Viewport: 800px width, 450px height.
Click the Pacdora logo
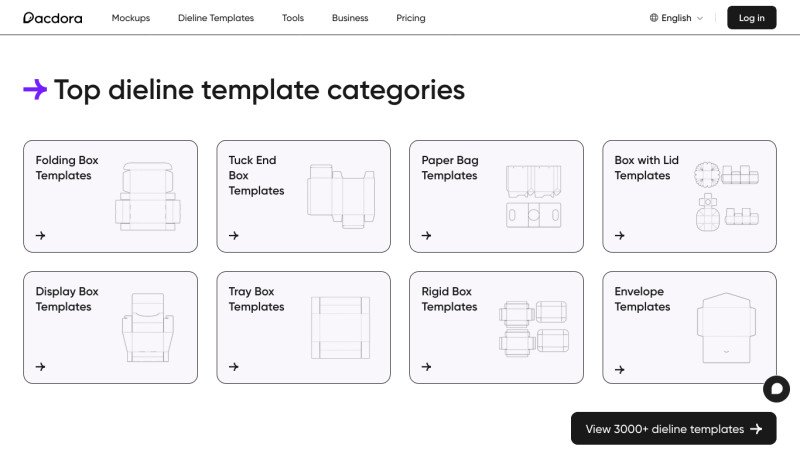coord(53,18)
